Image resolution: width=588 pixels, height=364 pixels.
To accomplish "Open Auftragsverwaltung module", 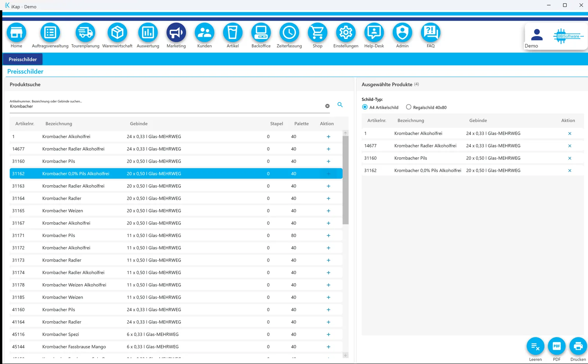I will (50, 33).
